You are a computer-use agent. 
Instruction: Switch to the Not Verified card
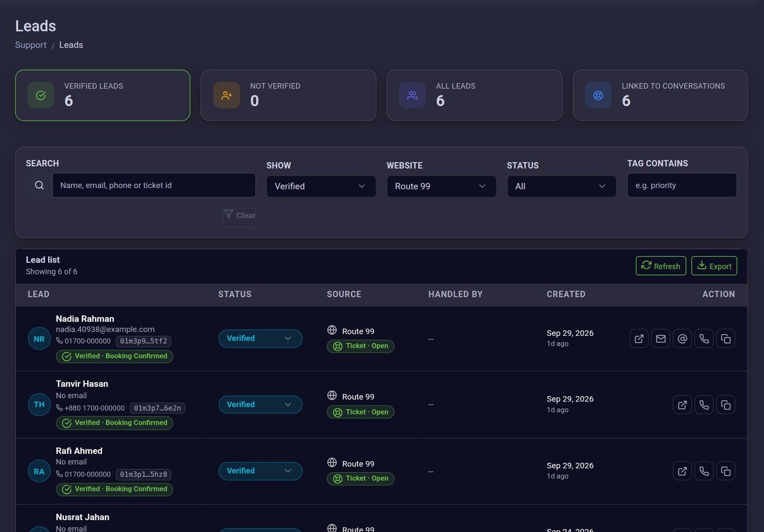point(289,95)
